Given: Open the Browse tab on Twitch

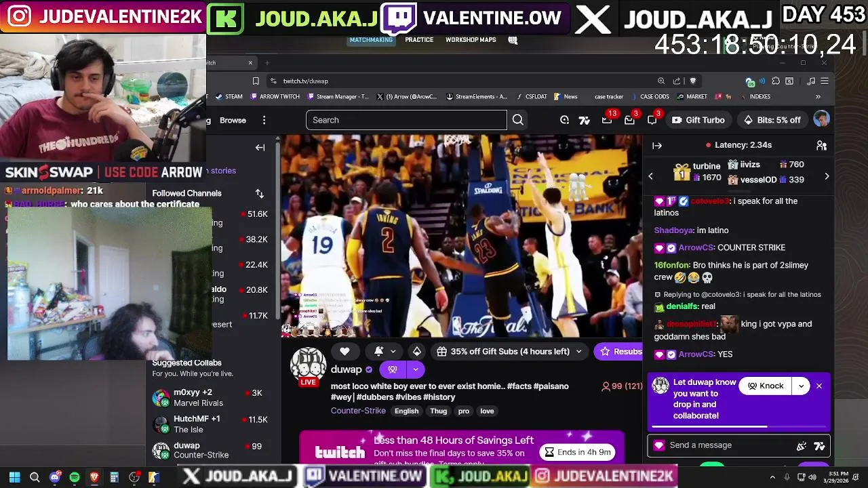Looking at the screenshot, I should [x=233, y=120].
